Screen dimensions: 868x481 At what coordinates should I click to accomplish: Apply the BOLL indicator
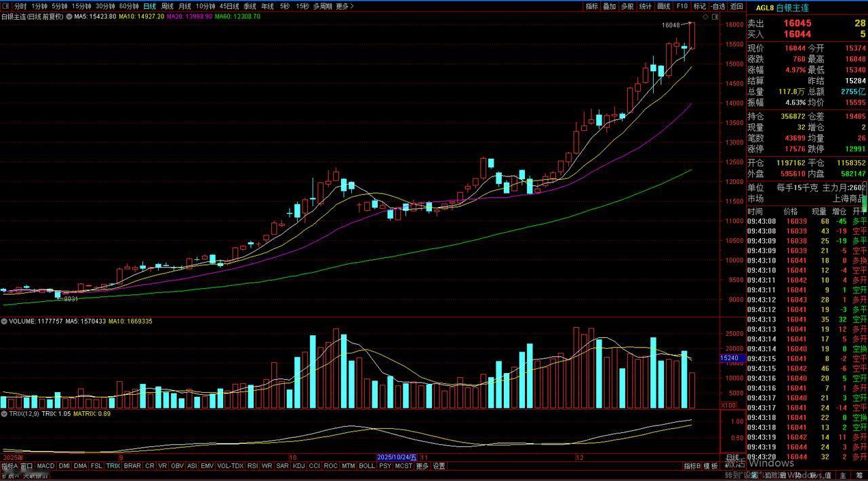coord(367,466)
